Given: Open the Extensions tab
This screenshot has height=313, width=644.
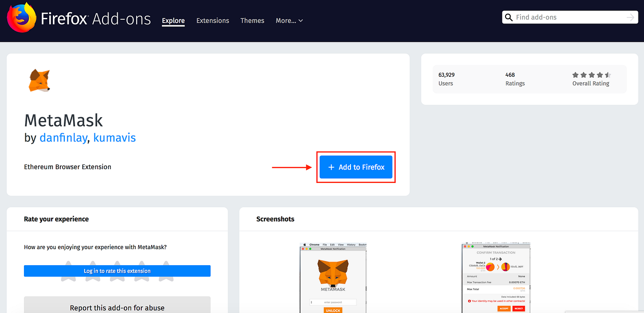Looking at the screenshot, I should 213,21.
